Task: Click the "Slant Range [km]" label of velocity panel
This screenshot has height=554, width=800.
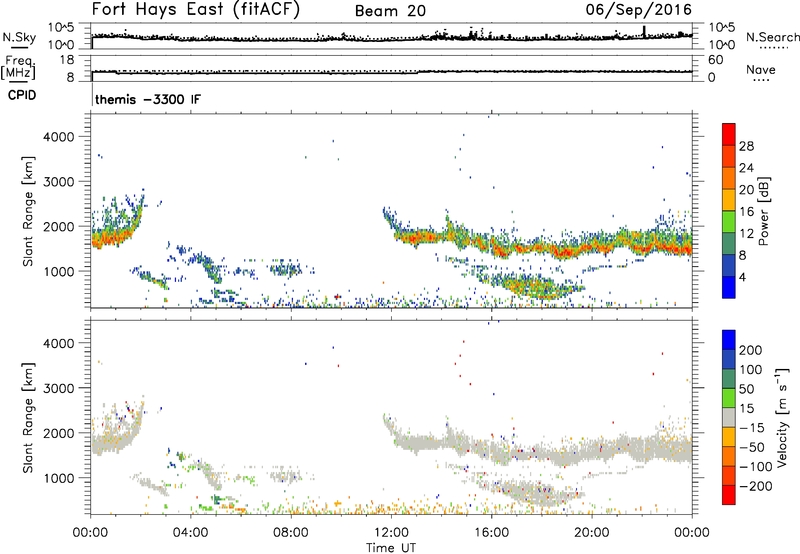Action: [x=28, y=417]
